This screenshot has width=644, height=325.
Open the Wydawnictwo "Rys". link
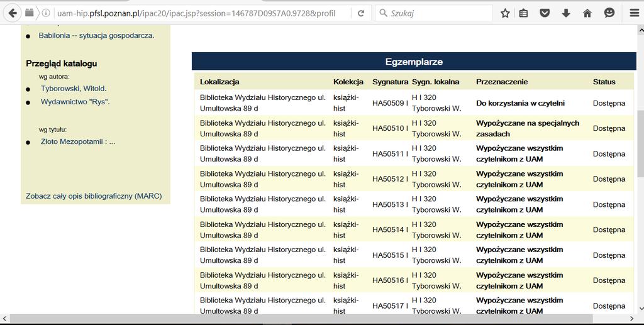pos(75,102)
